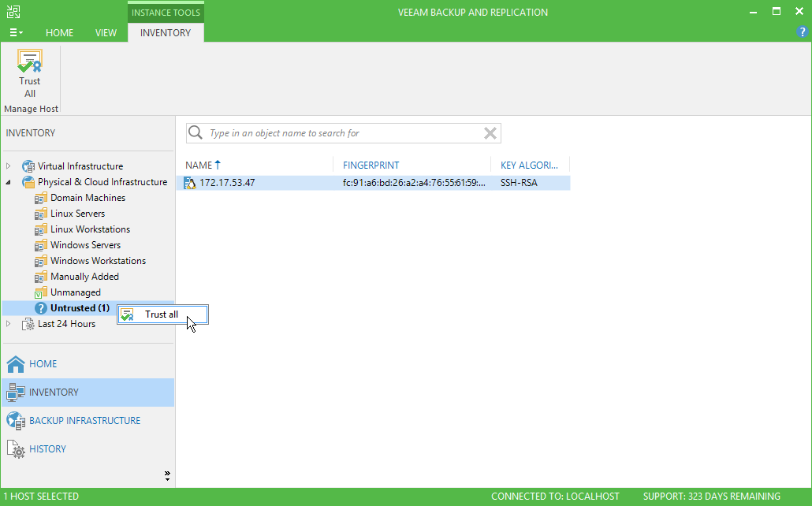The width and height of the screenshot is (812, 506).
Task: Click the Untrusted question mark icon
Action: pos(41,308)
